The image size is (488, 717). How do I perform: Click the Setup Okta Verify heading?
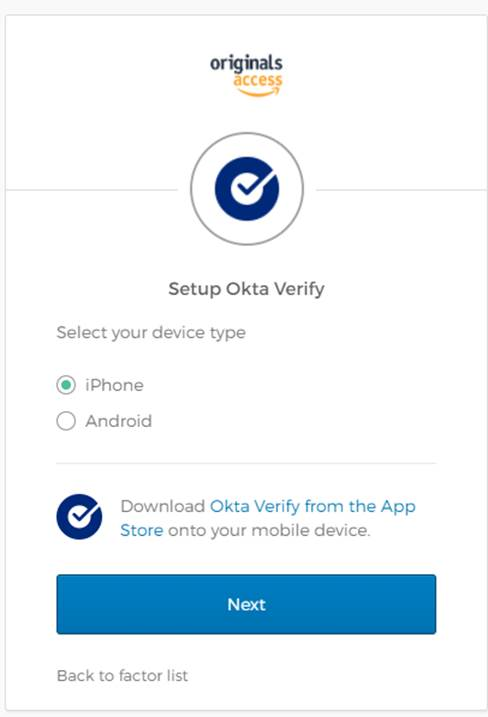point(247,289)
